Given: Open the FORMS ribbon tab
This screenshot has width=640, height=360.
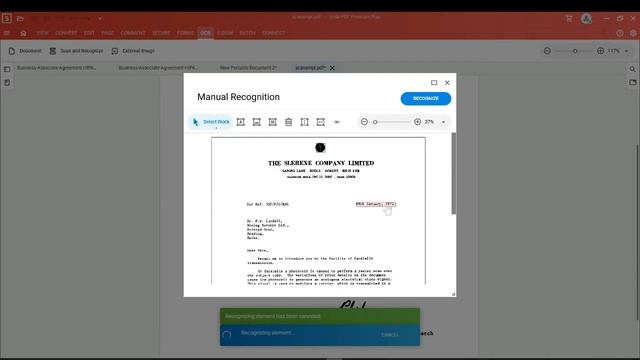Looking at the screenshot, I should click(x=185, y=33).
